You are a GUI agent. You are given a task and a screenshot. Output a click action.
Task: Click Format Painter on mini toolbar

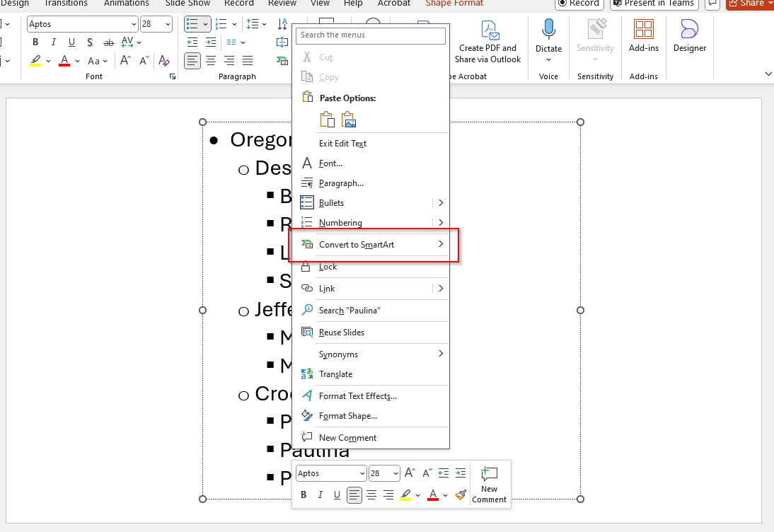(x=461, y=495)
